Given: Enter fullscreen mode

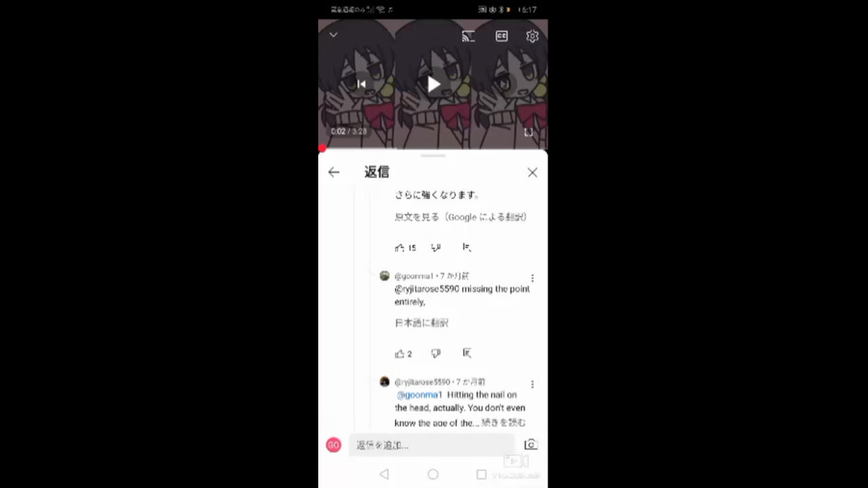Looking at the screenshot, I should [529, 132].
